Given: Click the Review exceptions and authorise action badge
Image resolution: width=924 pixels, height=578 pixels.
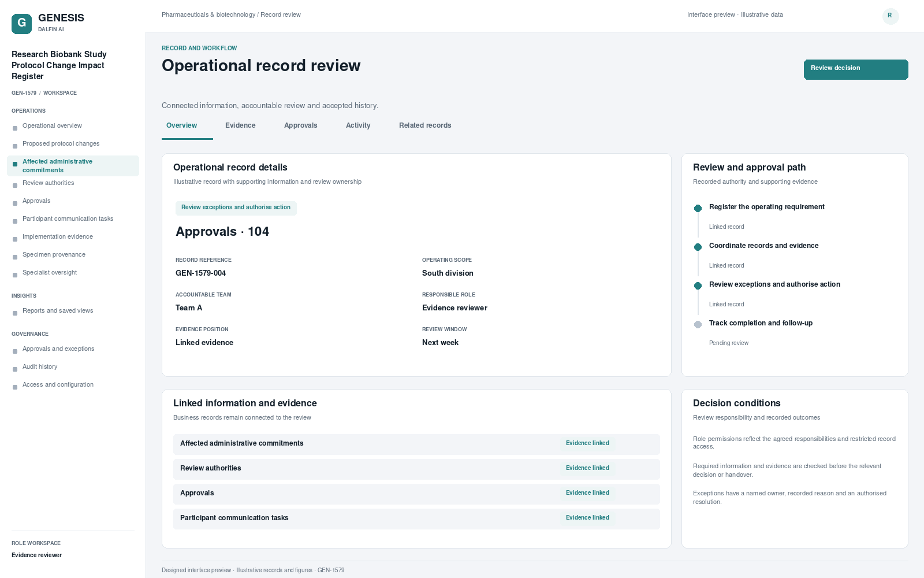Looking at the screenshot, I should [236, 208].
